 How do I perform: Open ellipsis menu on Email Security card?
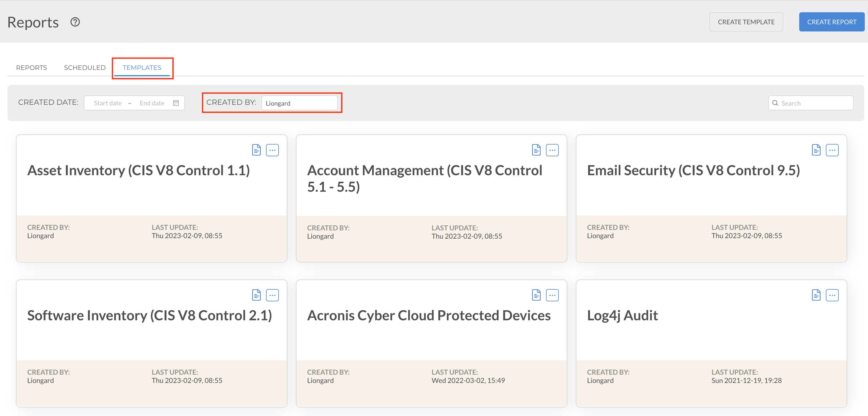click(x=832, y=150)
